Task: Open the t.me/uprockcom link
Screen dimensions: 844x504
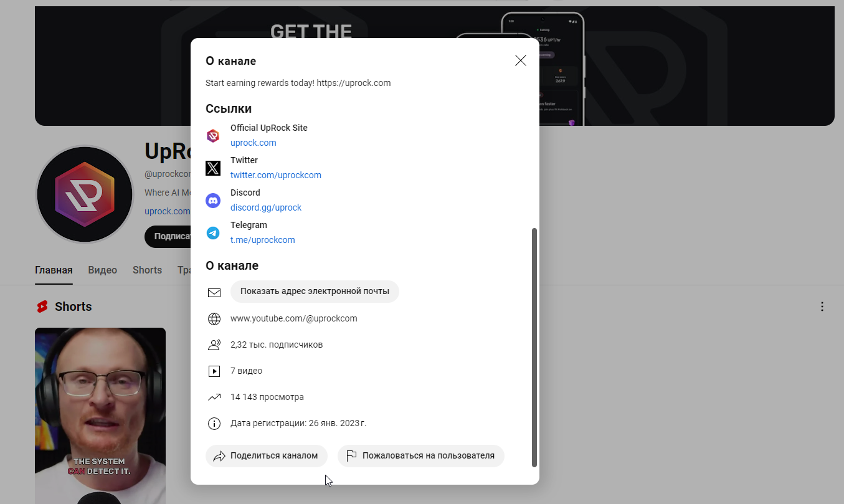Action: 263,240
